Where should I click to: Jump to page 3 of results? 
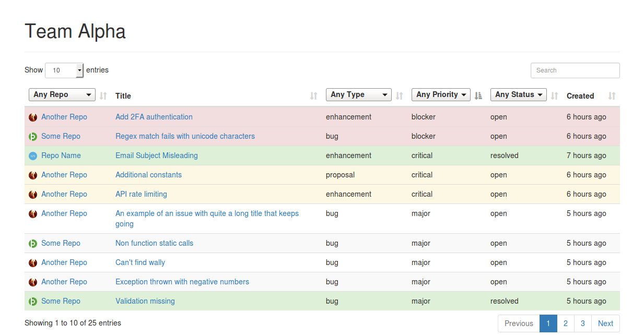pyautogui.click(x=582, y=323)
